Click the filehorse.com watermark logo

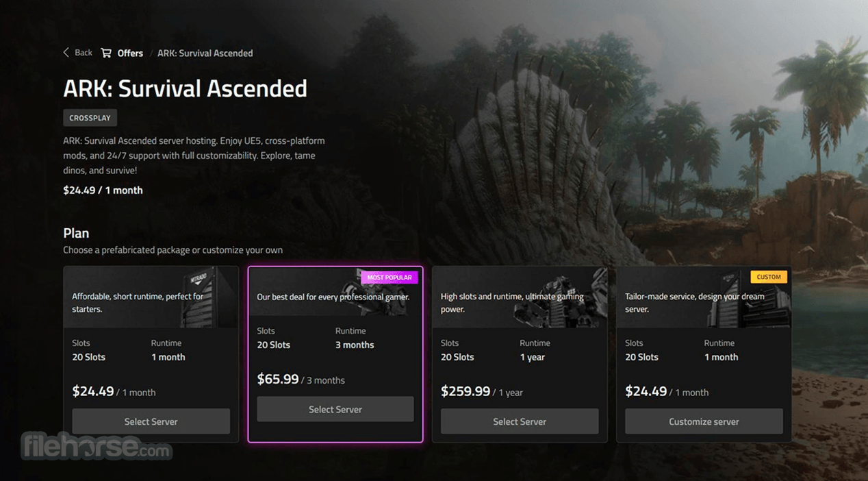tap(97, 446)
